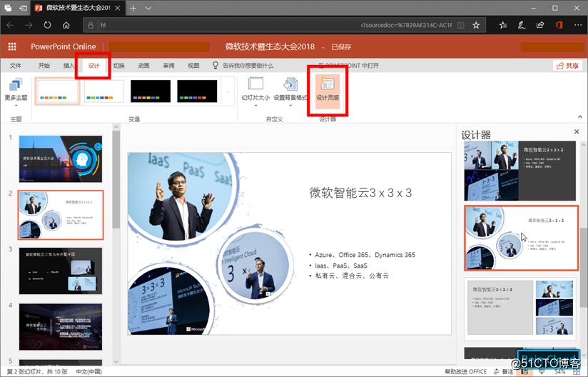This screenshot has height=377, width=588.
Task: Open the Edge favorites hub
Action: 503,25
